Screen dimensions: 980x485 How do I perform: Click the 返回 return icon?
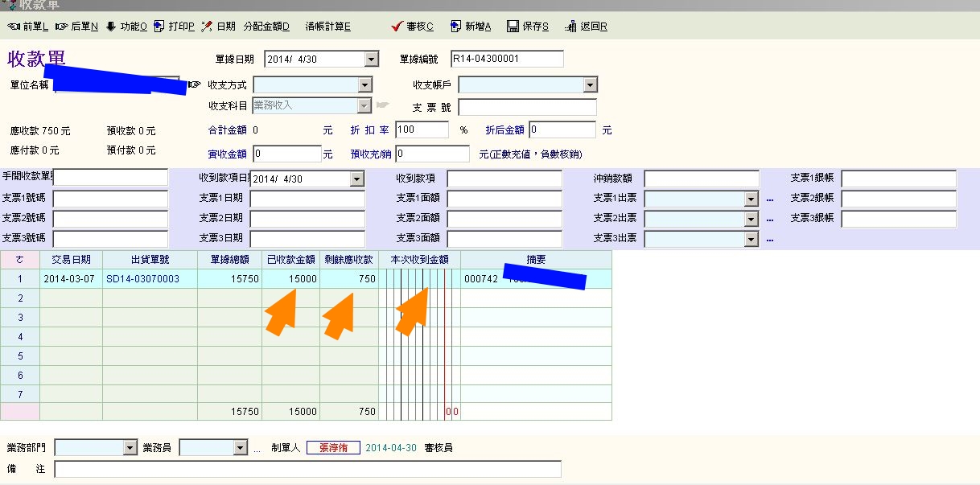tap(571, 27)
